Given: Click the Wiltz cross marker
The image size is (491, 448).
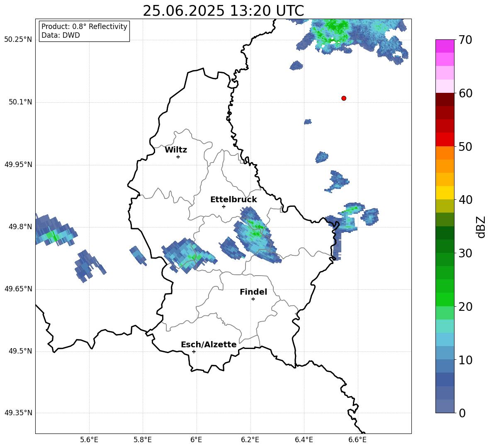Looking at the screenshot, I should (178, 157).
